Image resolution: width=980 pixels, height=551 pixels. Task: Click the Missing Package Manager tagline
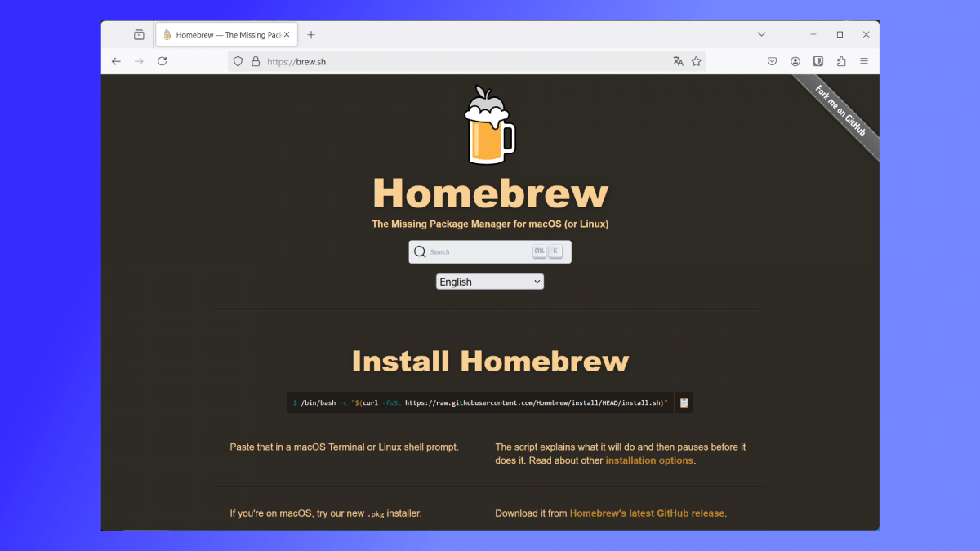pos(490,224)
